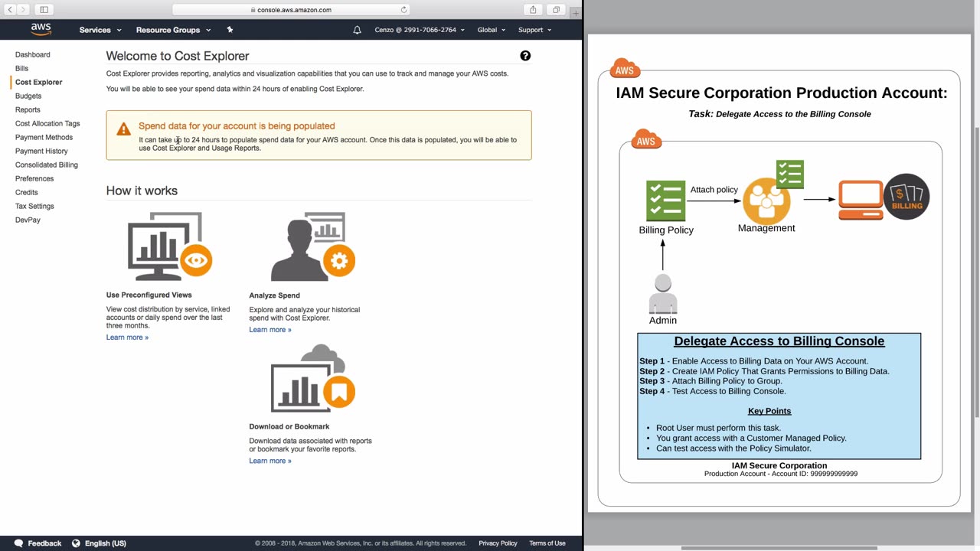Click Learn more under Download or Bookmark

point(270,461)
